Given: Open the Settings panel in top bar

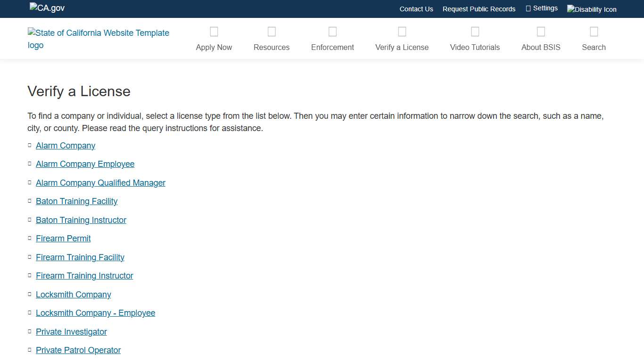Looking at the screenshot, I should [542, 8].
